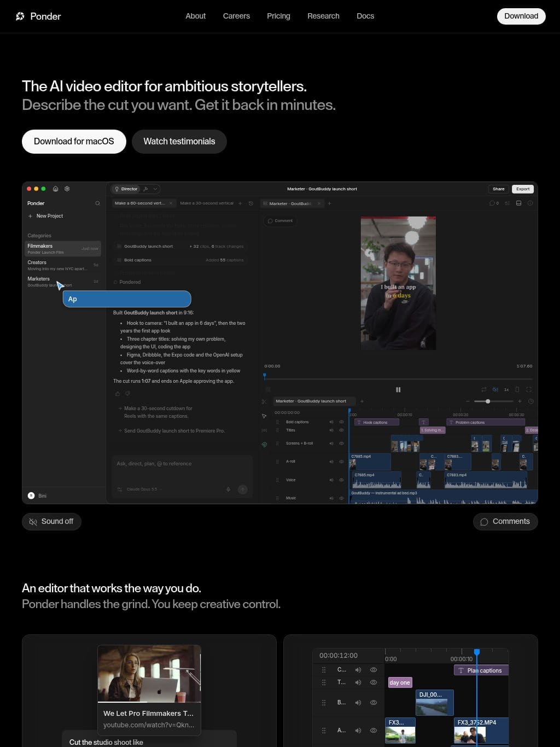This screenshot has width=560, height=747.
Task: Toggle Sound off on the demo video
Action: click(51, 522)
